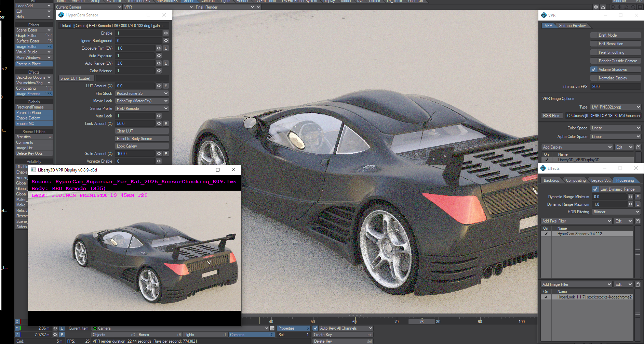Viewport: 644px width, 344px height.
Task: Toggle HyperLook 1.1.7 image filter on/off
Action: tap(546, 297)
